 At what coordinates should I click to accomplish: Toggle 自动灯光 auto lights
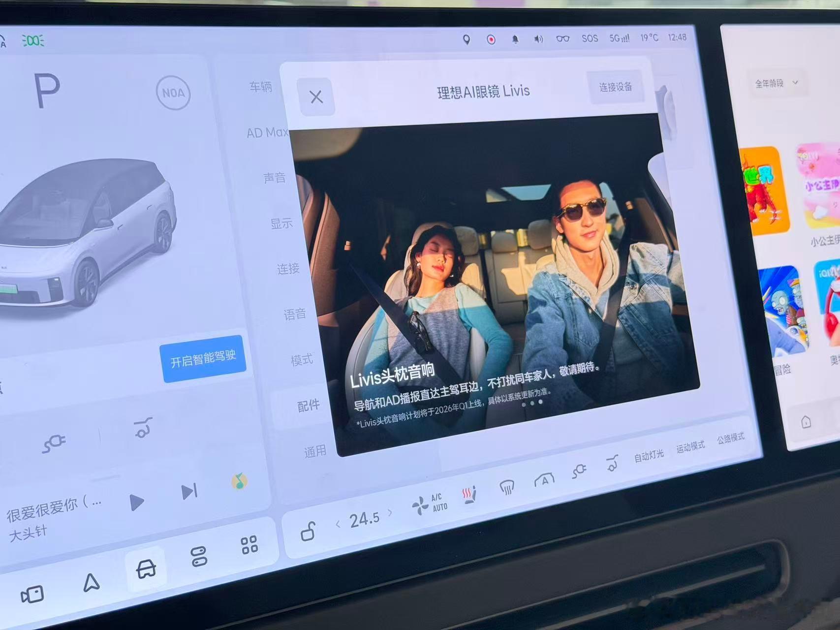[649, 456]
